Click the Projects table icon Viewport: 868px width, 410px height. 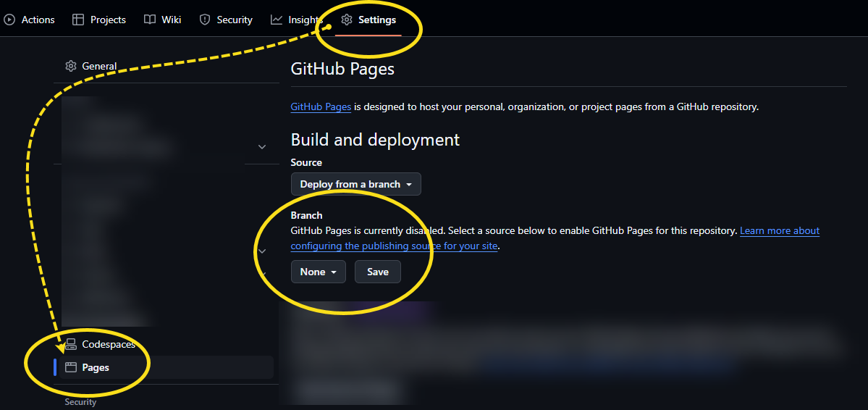point(78,20)
